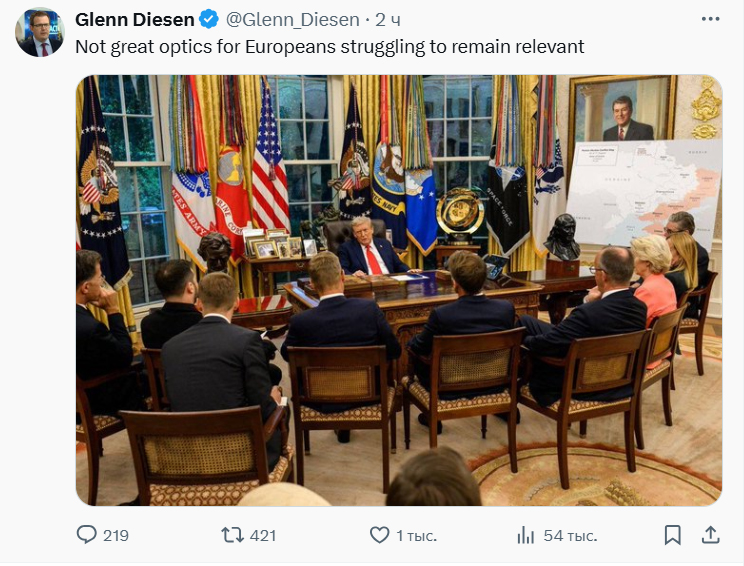Click the reply speech bubble icon
Image resolution: width=744 pixels, height=566 pixels.
tap(87, 535)
